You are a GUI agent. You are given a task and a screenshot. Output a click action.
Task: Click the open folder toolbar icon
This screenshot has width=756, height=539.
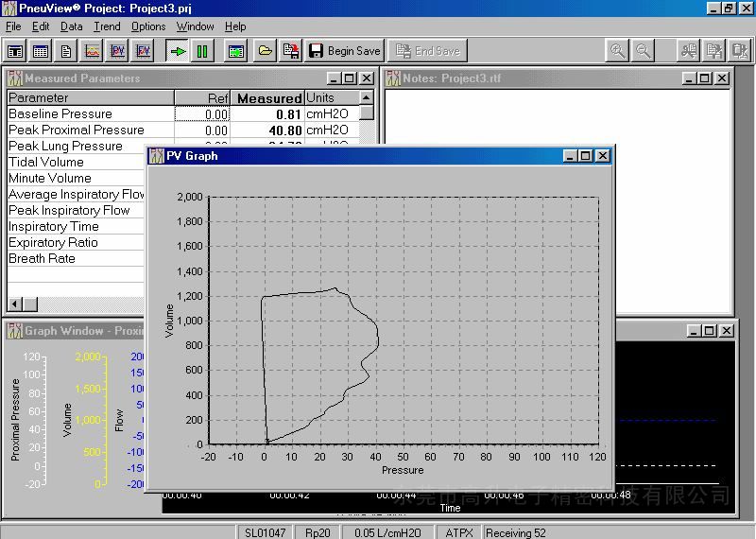266,51
